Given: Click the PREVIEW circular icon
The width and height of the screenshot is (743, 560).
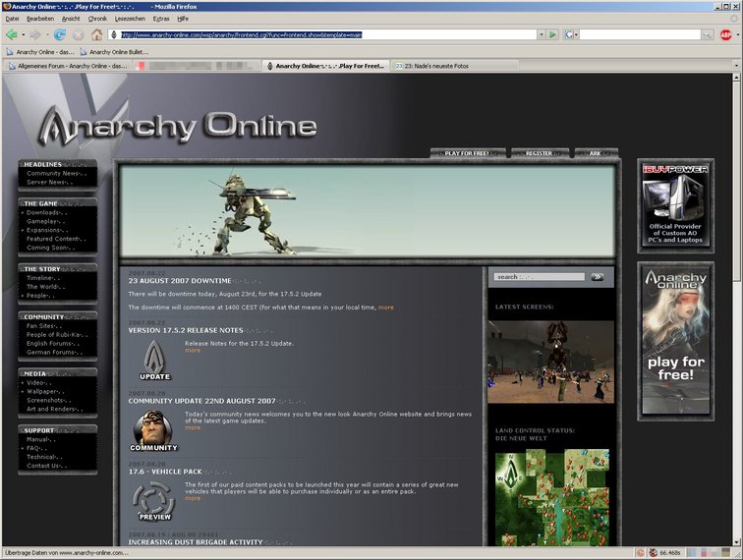Looking at the screenshot, I should click(154, 501).
